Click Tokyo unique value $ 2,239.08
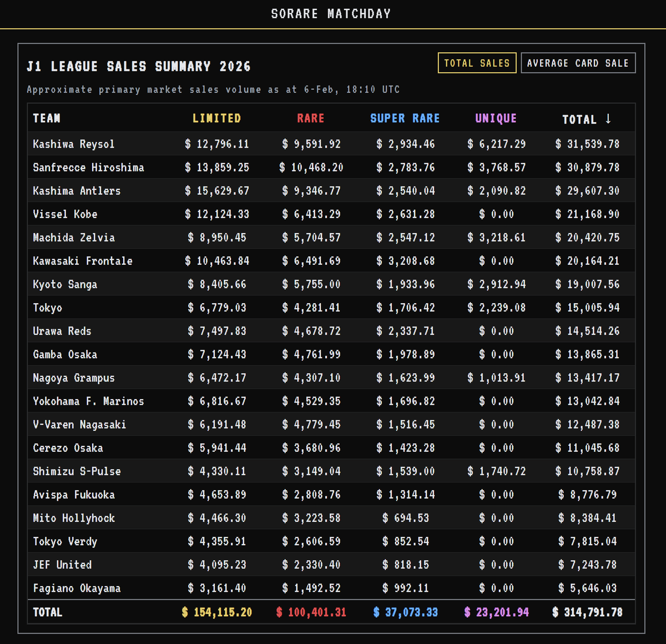This screenshot has width=666, height=644. tap(496, 308)
